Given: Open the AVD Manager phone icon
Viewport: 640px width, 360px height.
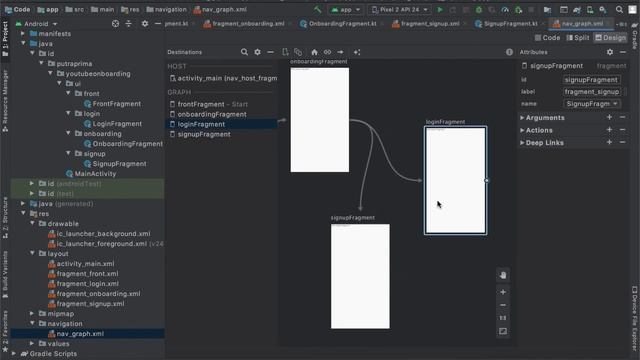Looking at the screenshot, I should [590, 9].
